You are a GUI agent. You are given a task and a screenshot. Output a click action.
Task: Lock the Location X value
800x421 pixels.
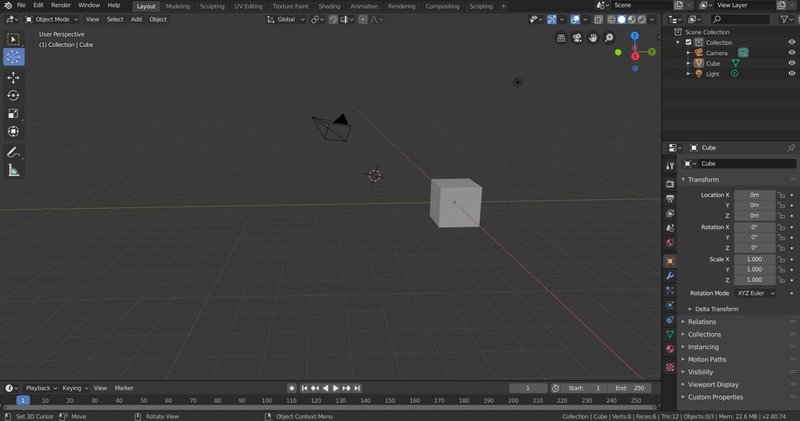coord(781,195)
